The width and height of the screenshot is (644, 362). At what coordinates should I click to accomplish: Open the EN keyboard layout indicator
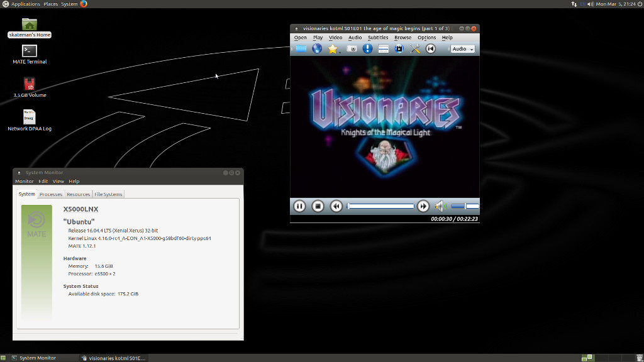[x=582, y=4]
